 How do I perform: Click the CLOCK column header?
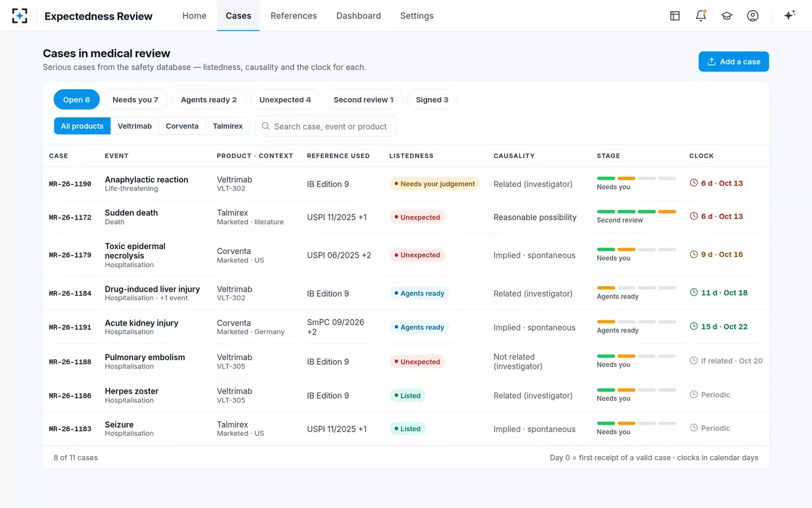701,156
